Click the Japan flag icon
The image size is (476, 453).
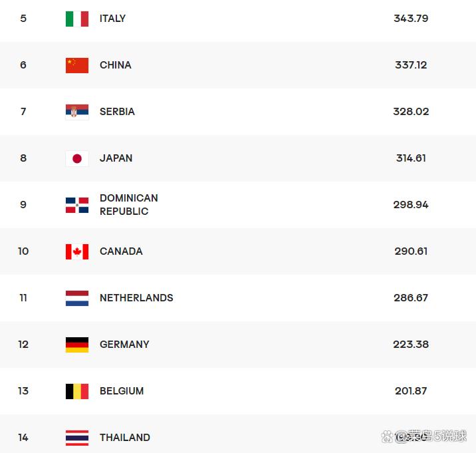pyautogui.click(x=77, y=158)
